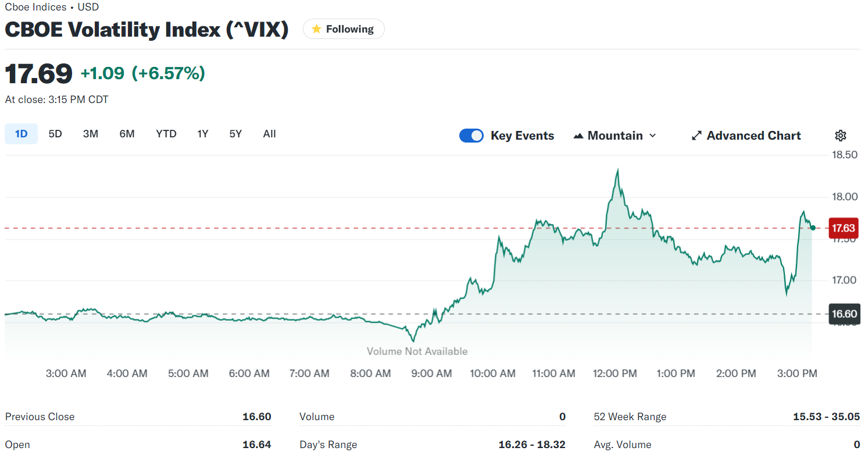Screen dimensions: 868x451
Task: Click the Key Events label text
Action: click(x=522, y=136)
